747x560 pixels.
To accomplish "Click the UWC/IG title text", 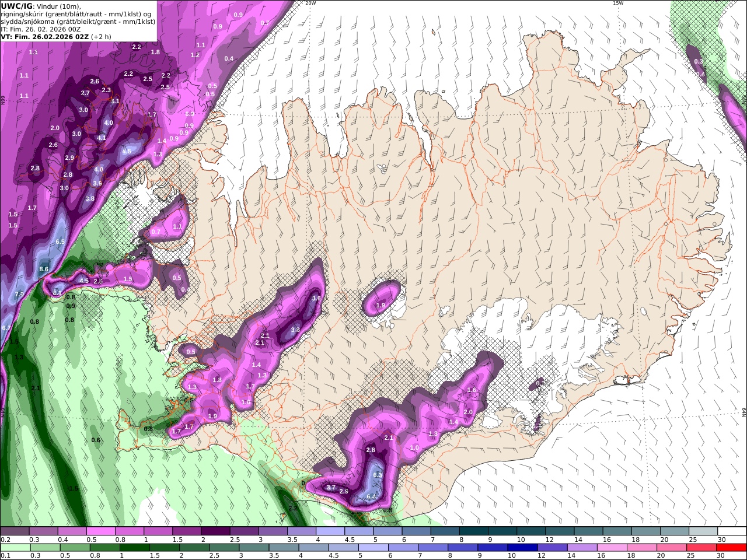I will tap(16, 6).
